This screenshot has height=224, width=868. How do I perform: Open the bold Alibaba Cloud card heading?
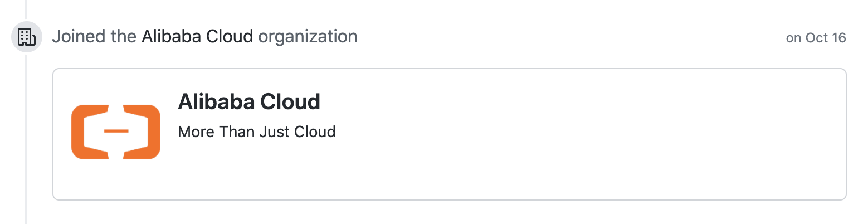(x=248, y=102)
